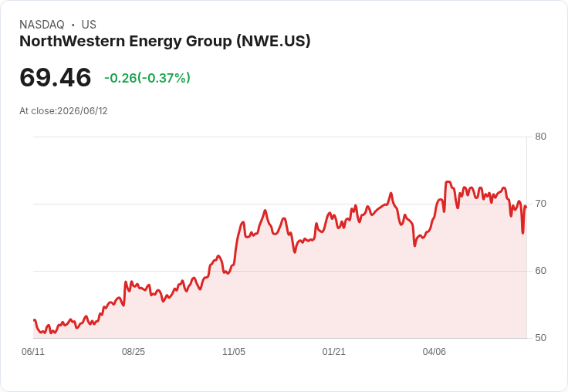Click the 06/11 x-axis date label
The image size is (568, 392).
(33, 351)
